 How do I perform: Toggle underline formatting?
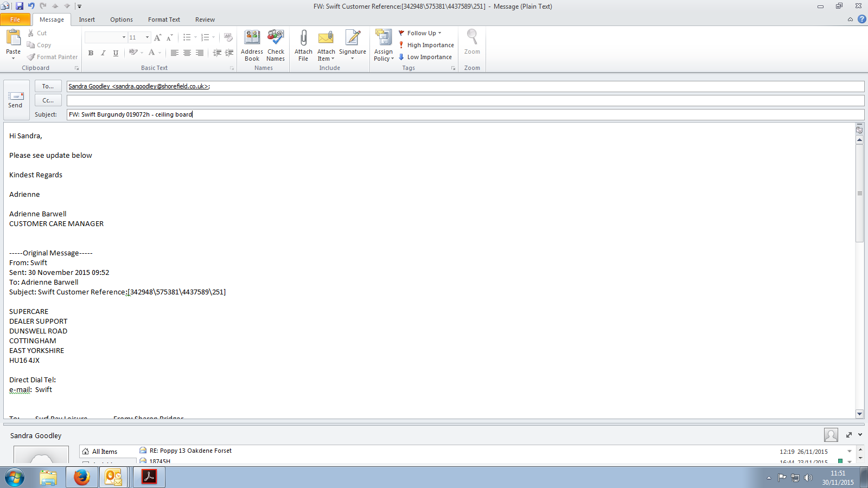click(116, 53)
